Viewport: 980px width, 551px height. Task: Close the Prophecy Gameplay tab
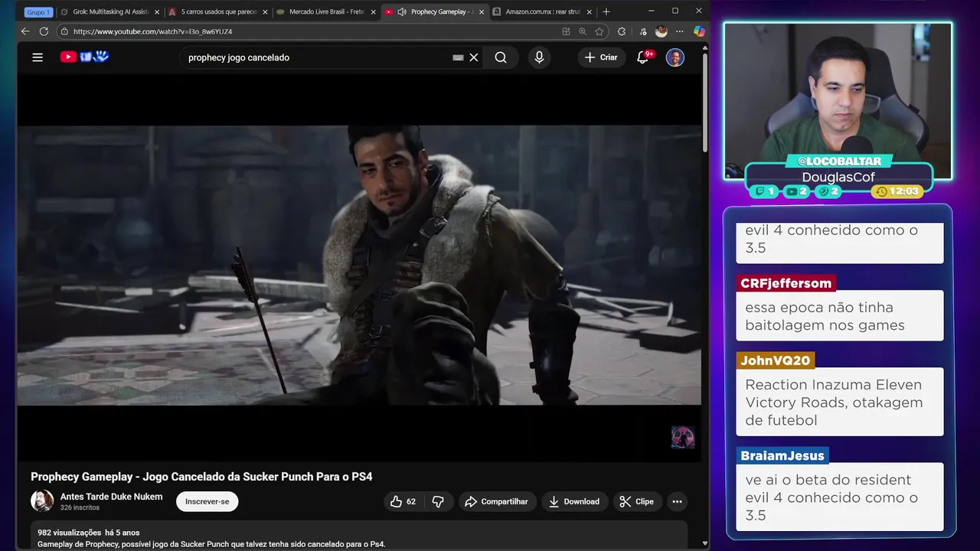click(481, 11)
